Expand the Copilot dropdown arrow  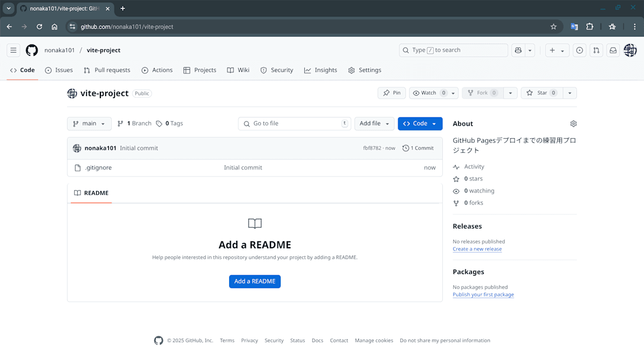pos(530,50)
